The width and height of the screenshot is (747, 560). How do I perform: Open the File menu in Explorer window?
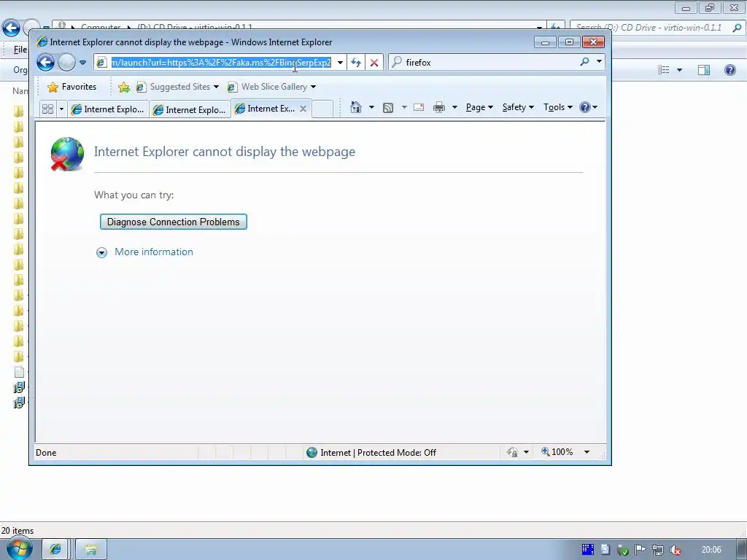(20, 50)
